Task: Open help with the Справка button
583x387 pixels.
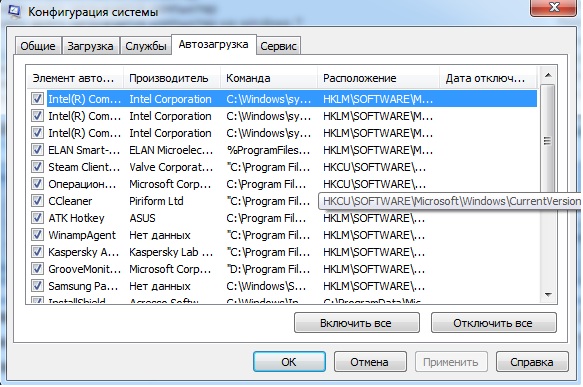Action: tap(532, 362)
